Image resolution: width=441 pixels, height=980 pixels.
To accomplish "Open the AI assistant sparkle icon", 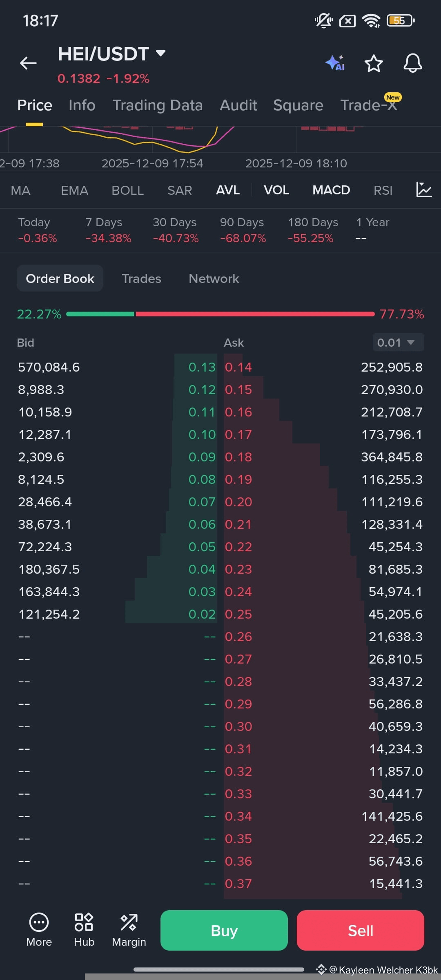I will coord(335,63).
